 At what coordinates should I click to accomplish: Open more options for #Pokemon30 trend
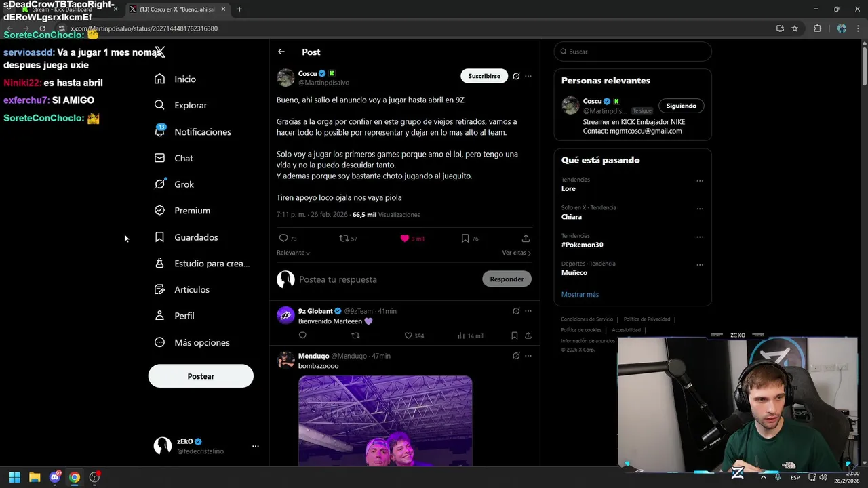(700, 237)
